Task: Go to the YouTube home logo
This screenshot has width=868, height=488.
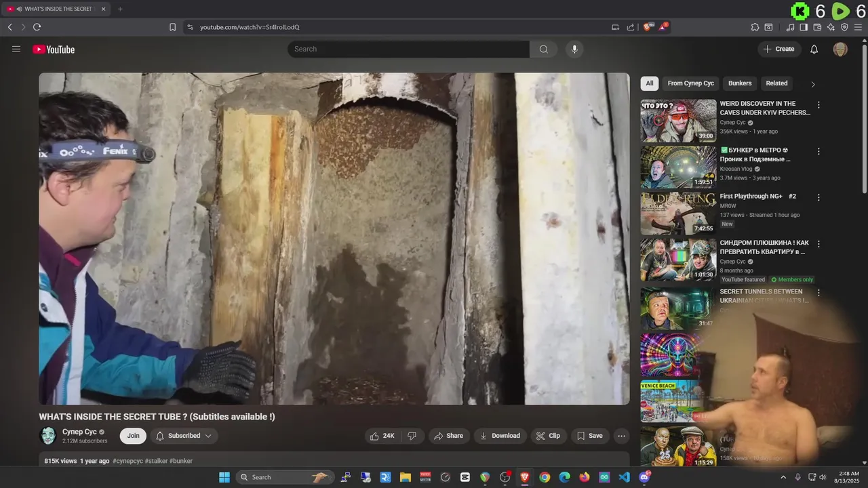Action: tap(54, 49)
